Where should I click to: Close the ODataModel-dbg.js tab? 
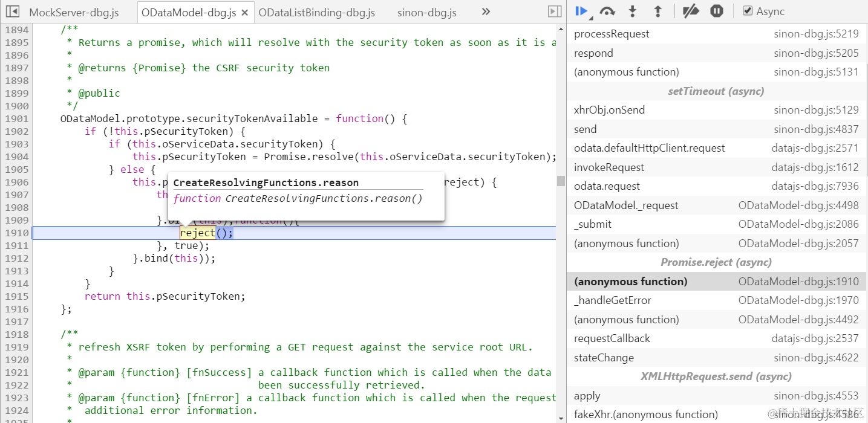point(244,12)
